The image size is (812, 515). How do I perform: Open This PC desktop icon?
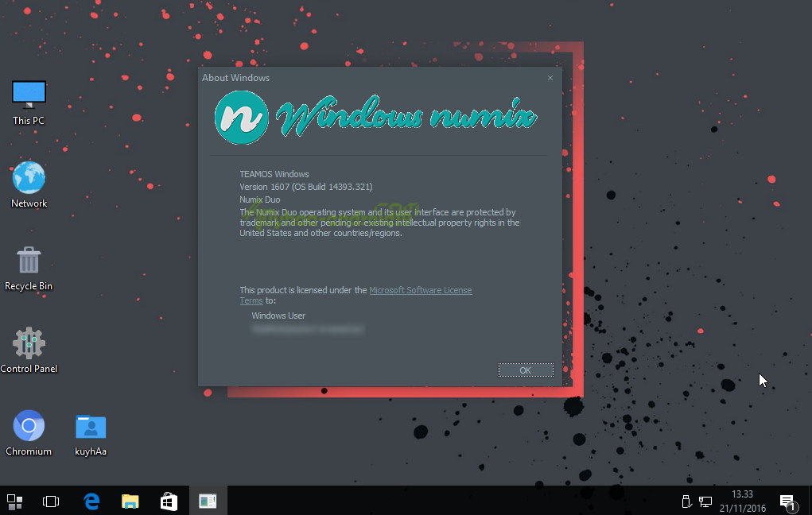pos(29,103)
